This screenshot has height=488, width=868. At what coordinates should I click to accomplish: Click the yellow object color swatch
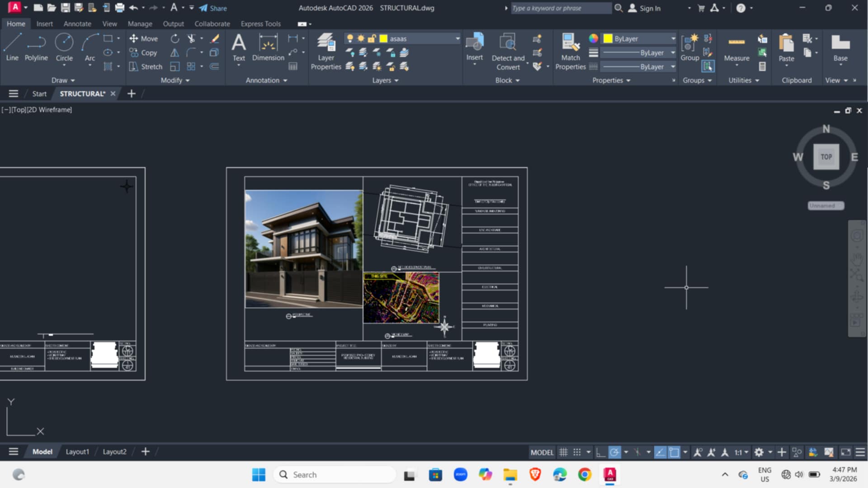tap(608, 39)
